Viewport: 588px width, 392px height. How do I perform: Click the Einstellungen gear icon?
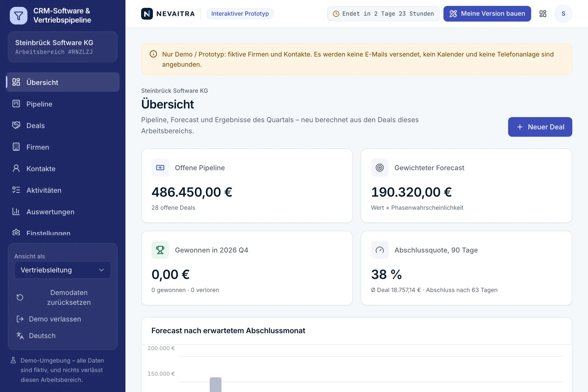coord(16,233)
